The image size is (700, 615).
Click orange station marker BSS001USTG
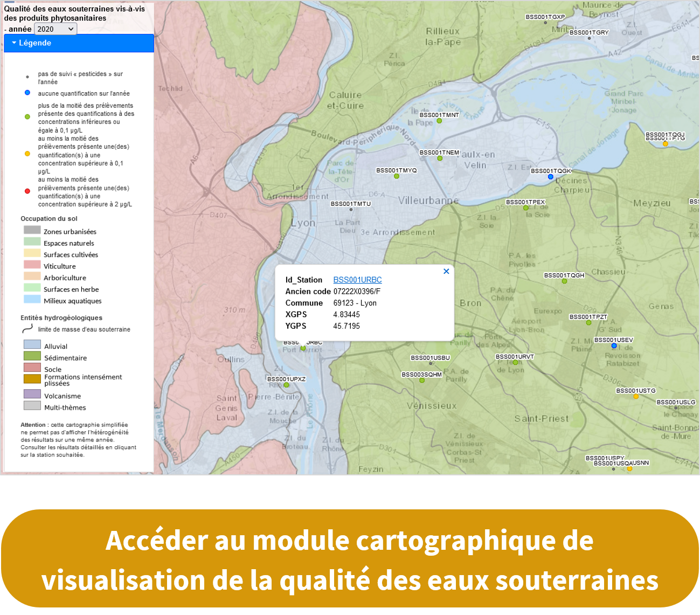[636, 397]
